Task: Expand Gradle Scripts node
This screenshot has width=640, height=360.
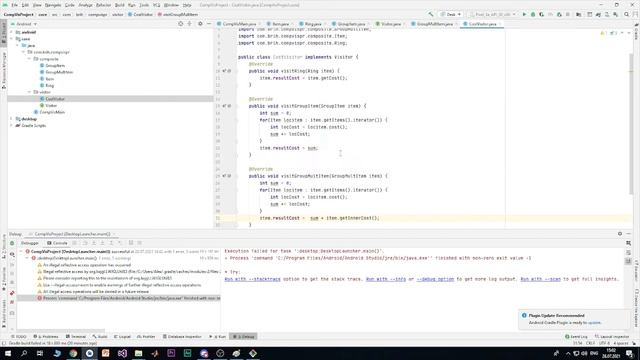Action: [11, 126]
